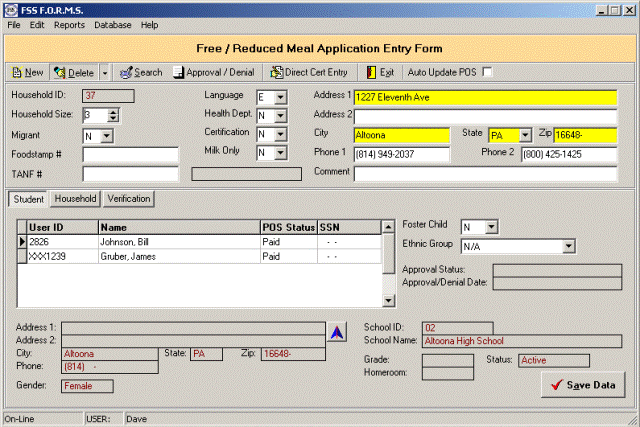The height and width of the screenshot is (427, 640).
Task: Switch to the Verification tab
Action: pyautogui.click(x=129, y=199)
